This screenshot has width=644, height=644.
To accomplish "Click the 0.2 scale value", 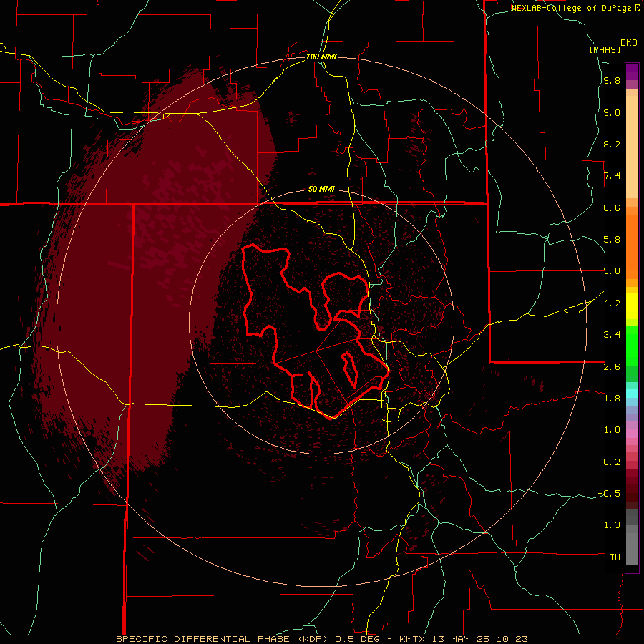I will coord(612,462).
